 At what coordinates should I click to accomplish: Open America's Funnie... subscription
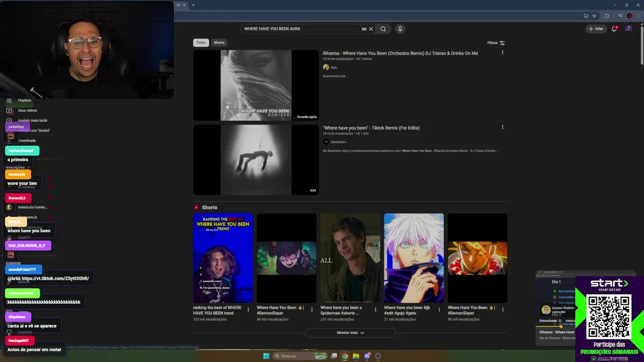click(x=32, y=207)
